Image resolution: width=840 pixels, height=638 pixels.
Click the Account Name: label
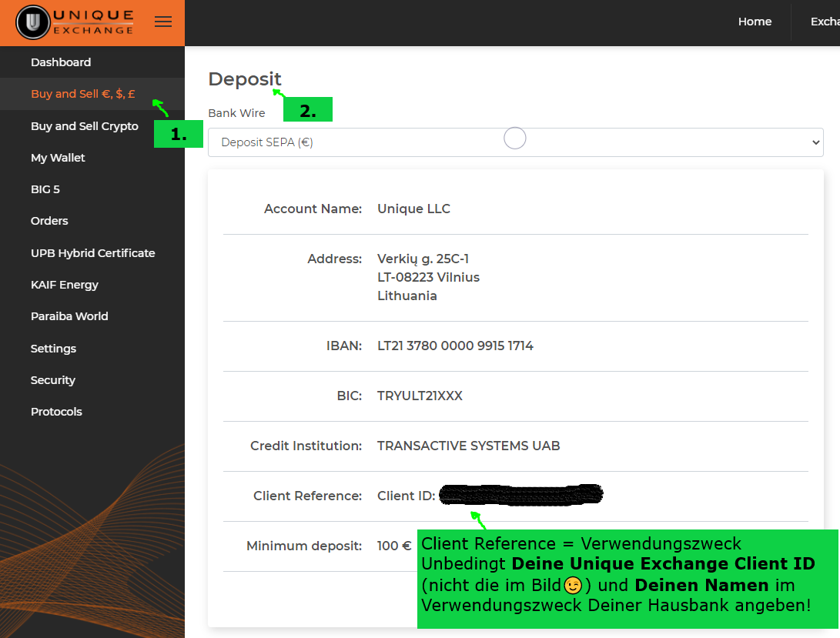point(313,209)
